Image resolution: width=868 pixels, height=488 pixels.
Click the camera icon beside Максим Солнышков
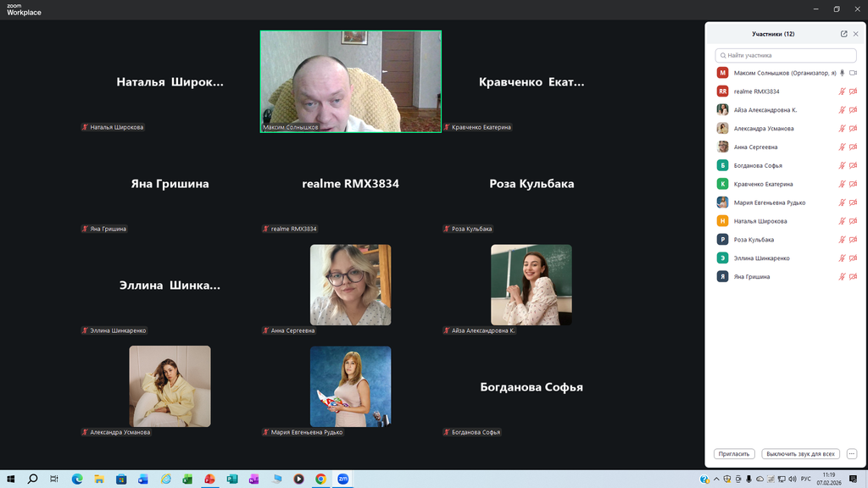(x=854, y=73)
